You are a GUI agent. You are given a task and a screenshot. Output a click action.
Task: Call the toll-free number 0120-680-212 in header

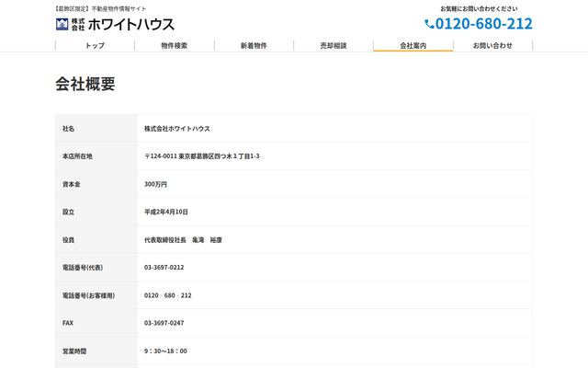click(484, 24)
